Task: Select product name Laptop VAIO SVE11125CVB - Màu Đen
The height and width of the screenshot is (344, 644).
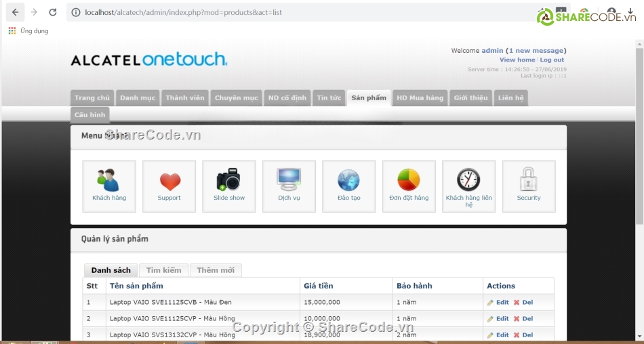Action: (x=170, y=302)
